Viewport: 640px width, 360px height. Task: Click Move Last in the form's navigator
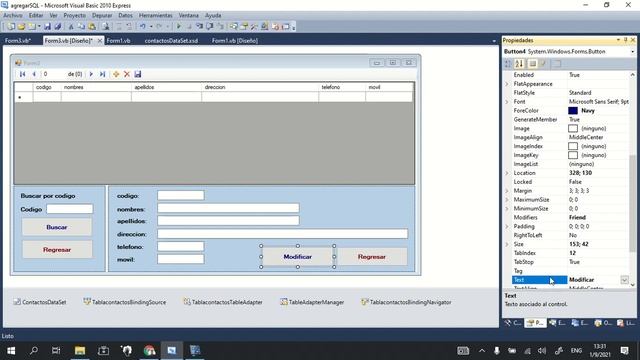(x=102, y=74)
